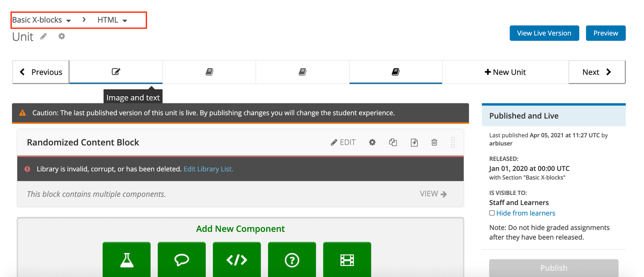Click the username arbiuser
The image size is (644, 277).
501,143
